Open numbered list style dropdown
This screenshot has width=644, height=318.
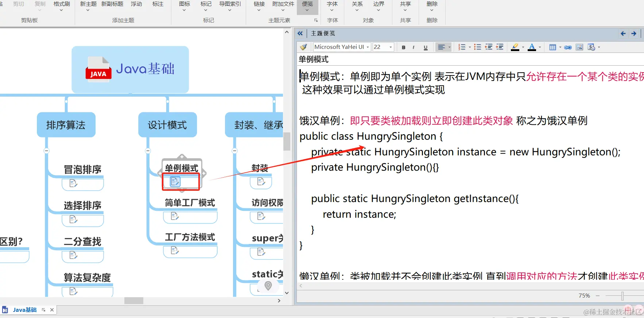(x=470, y=47)
